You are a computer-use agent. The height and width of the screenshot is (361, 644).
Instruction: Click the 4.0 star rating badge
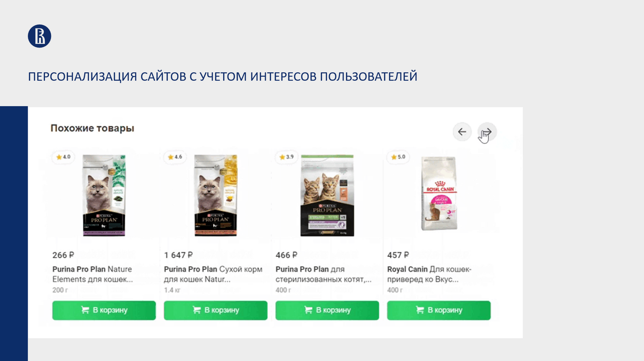(63, 157)
